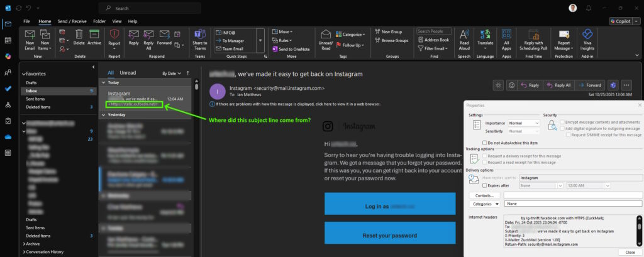Toggle Unread/Read on the message

tap(326, 40)
